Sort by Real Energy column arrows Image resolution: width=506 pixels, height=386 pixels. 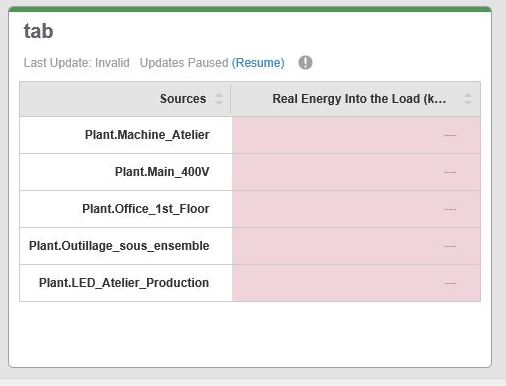coord(468,99)
